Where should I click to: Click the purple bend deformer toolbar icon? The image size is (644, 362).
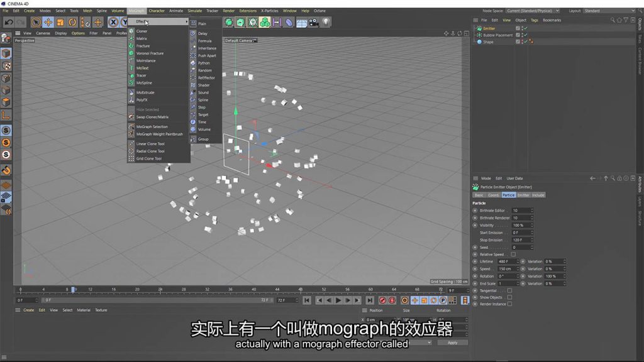(289, 22)
